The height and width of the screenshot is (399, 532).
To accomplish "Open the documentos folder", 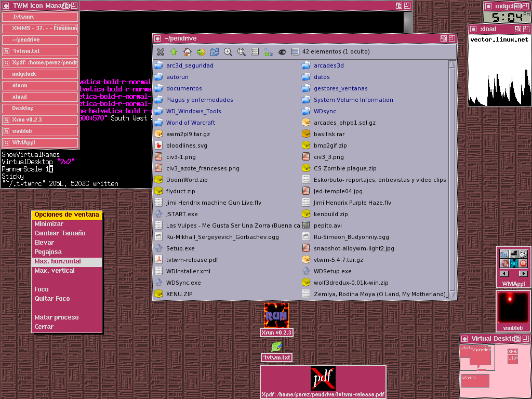I will click(184, 88).
